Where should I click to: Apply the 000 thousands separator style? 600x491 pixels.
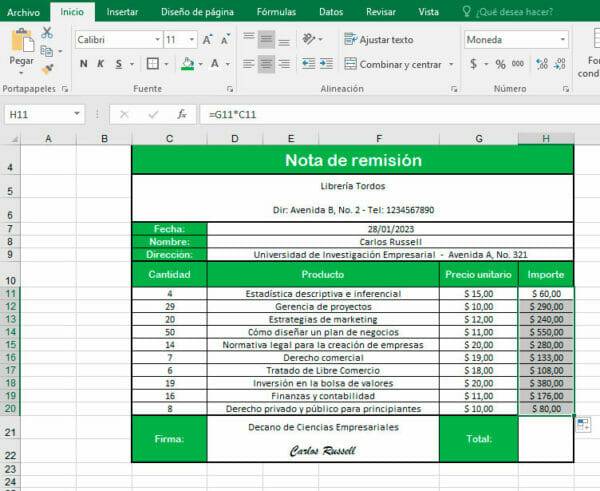518,64
